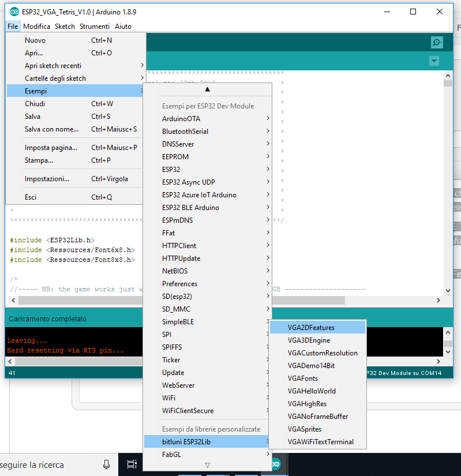The image size is (461, 476).
Task: Choose Salva con nome... entry
Action: 74,129
